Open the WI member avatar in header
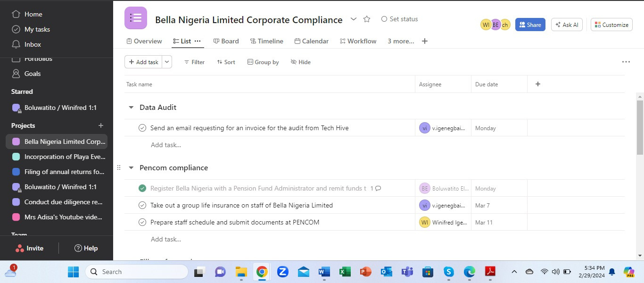This screenshot has height=283, width=644. (486, 25)
